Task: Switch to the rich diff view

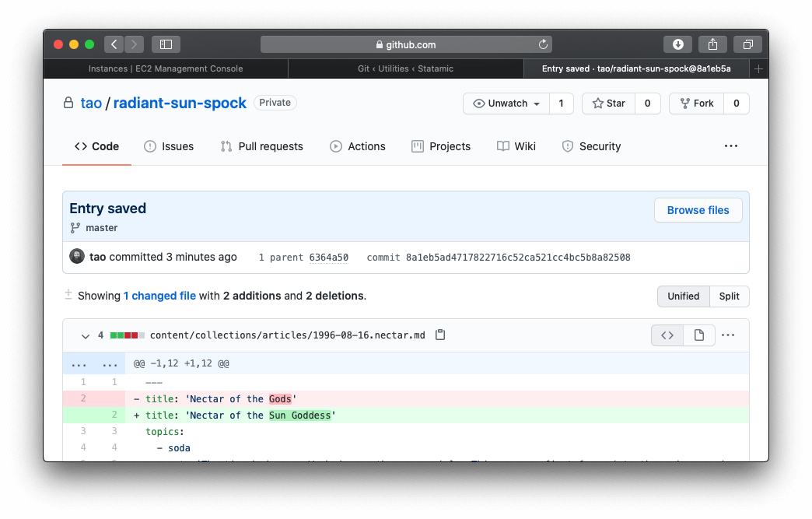Action: click(x=698, y=334)
